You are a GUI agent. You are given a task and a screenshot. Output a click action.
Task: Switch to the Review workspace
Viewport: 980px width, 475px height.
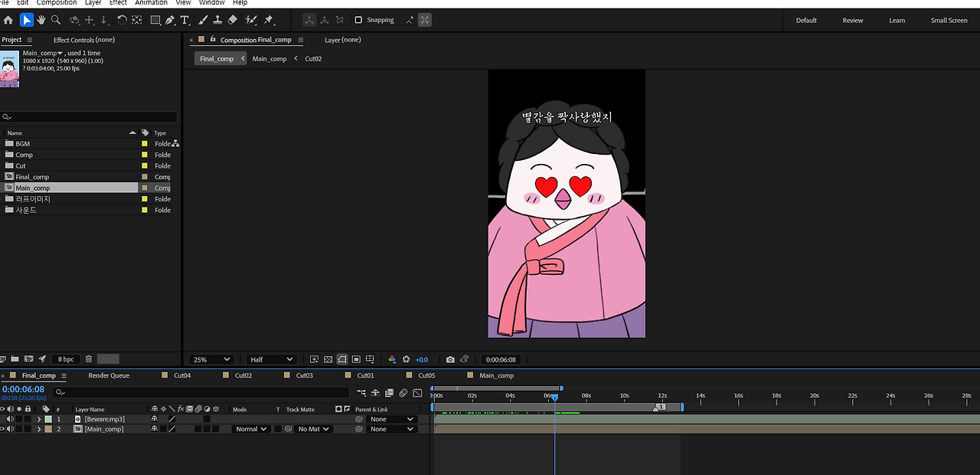coord(853,21)
